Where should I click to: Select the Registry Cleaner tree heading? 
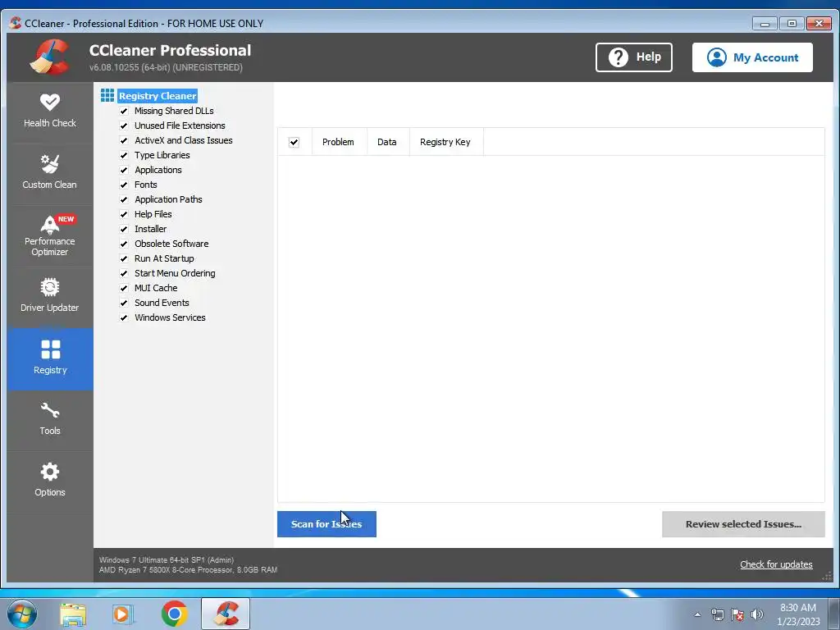[x=157, y=96]
